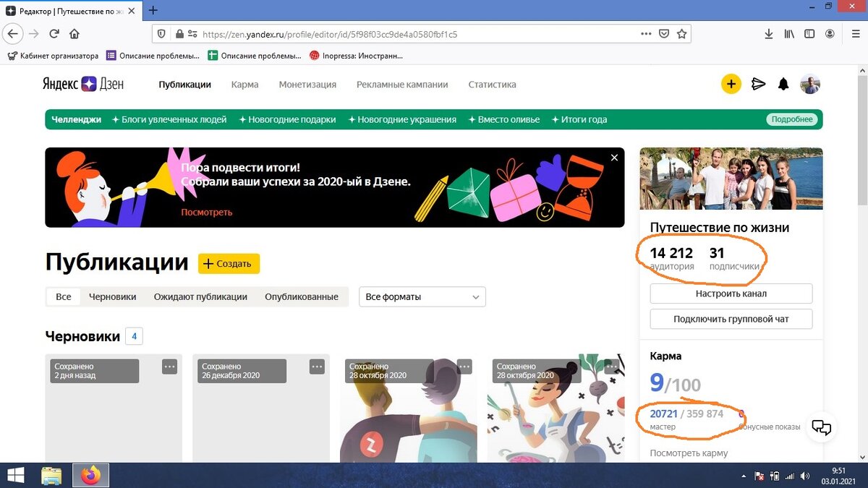Reload the page with refresh icon

click(54, 33)
